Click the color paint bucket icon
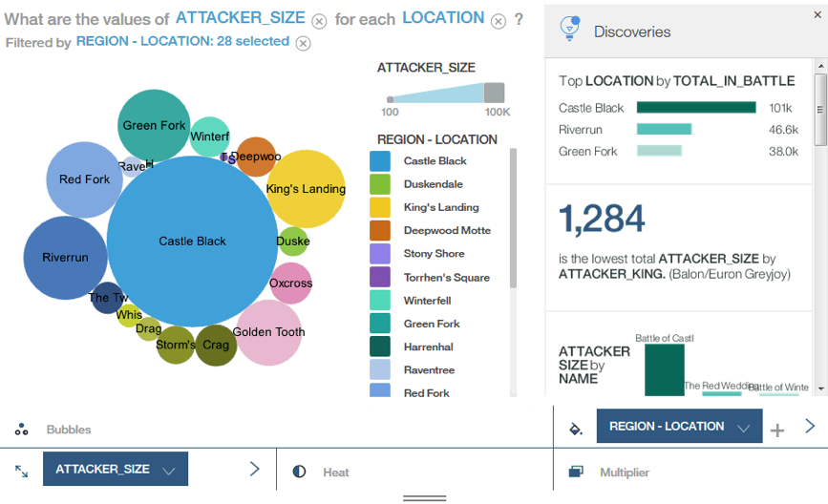This screenshot has width=828, height=504. click(576, 429)
